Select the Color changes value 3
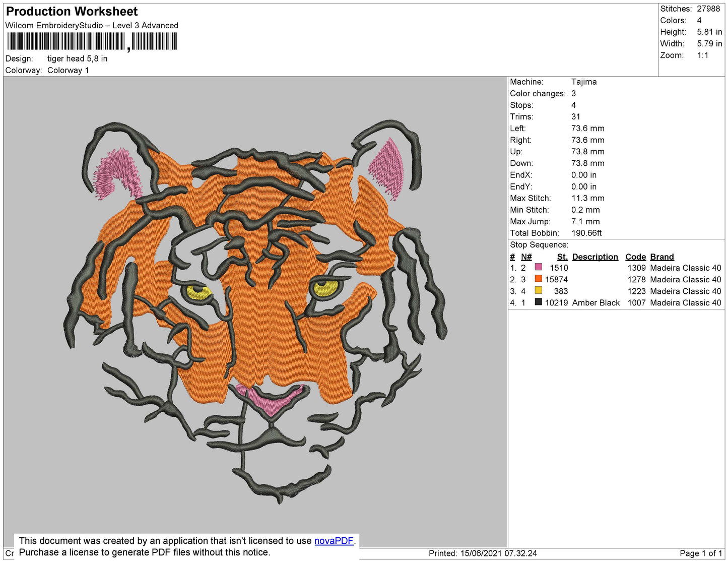Screen dimensions: 728x563 pyautogui.click(x=573, y=93)
